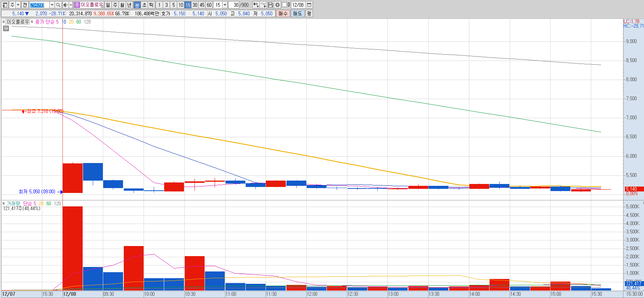
Task: Toggle the active 15 minute interval
Action: point(188,5)
